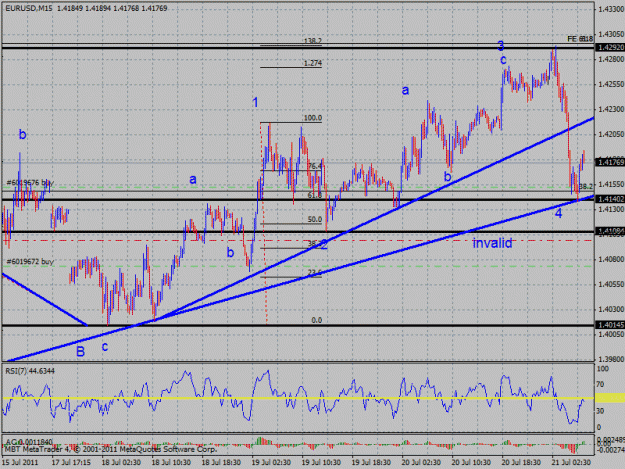Click the 'c' label just below wave 3
The width and height of the screenshot is (625, 469).
coord(503,60)
